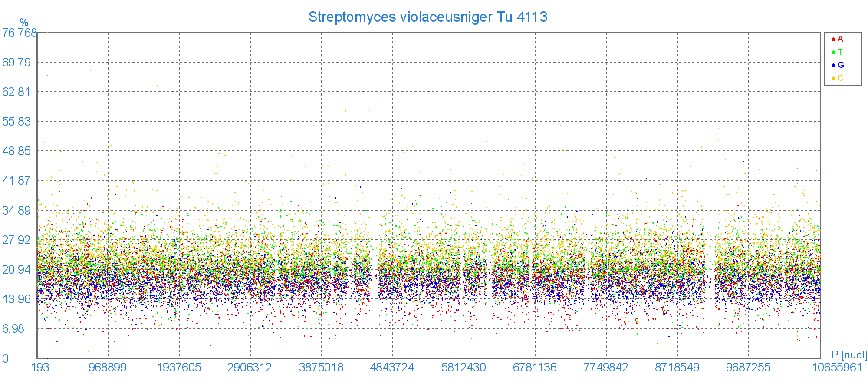Image resolution: width=868 pixels, height=391 pixels.
Task: Click the P [nucl] axis unit label
Action: pos(849,355)
